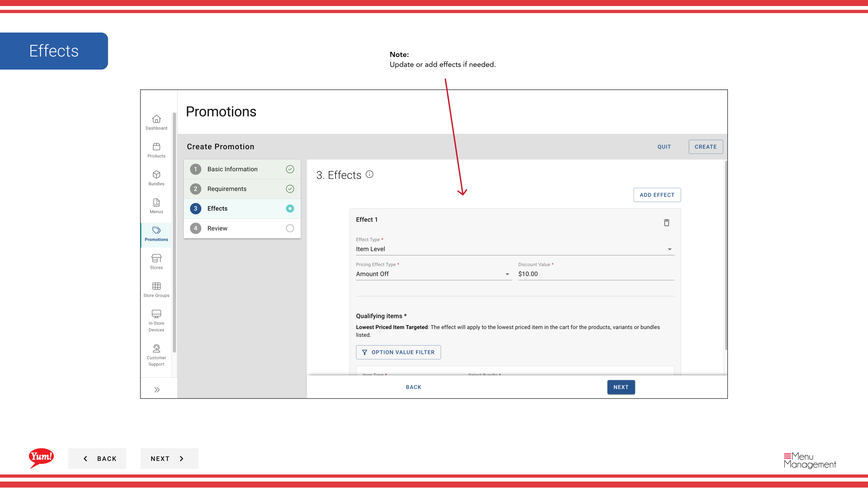Open the Store Groups grid icon

(156, 286)
